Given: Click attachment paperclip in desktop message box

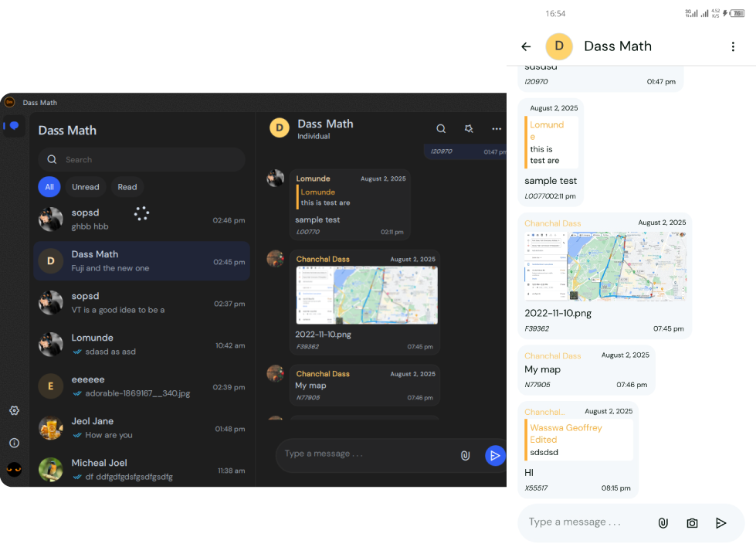Looking at the screenshot, I should (x=465, y=456).
